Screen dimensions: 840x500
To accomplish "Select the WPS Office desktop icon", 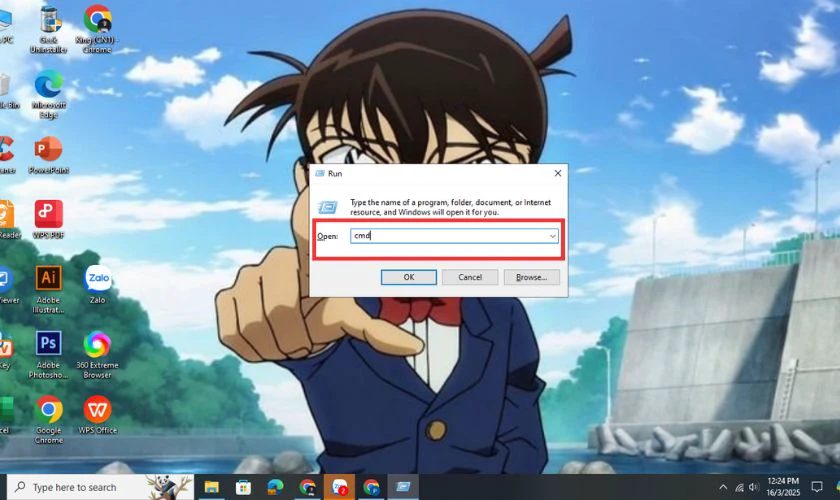I will (x=98, y=415).
